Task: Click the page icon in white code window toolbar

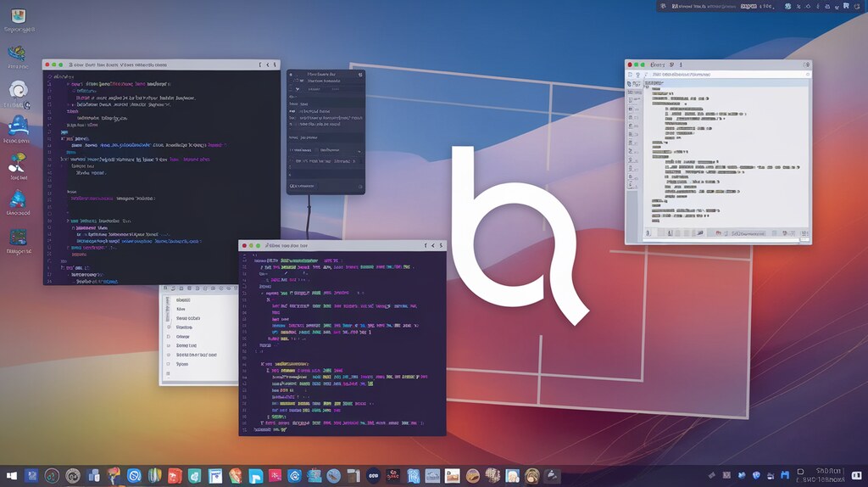Action: tap(630, 75)
